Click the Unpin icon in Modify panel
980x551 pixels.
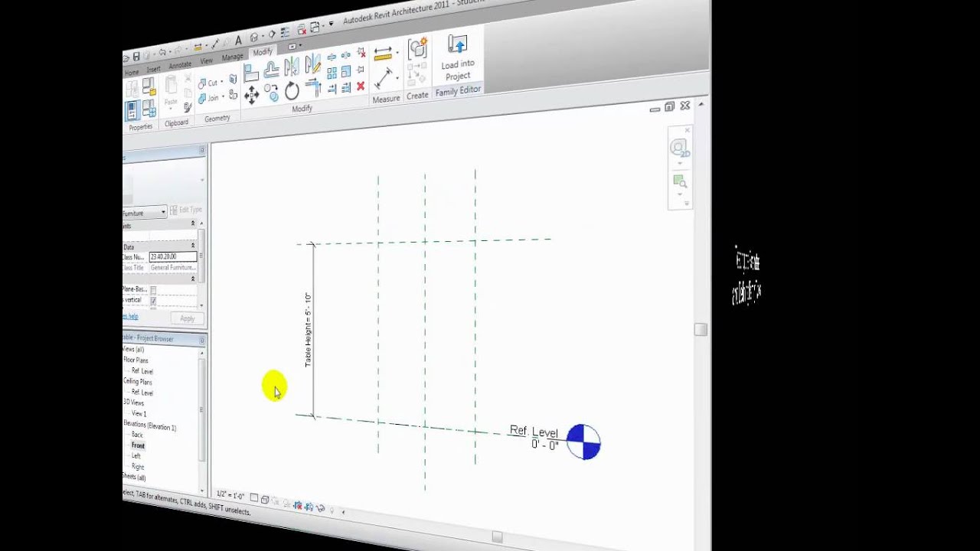coord(361,52)
